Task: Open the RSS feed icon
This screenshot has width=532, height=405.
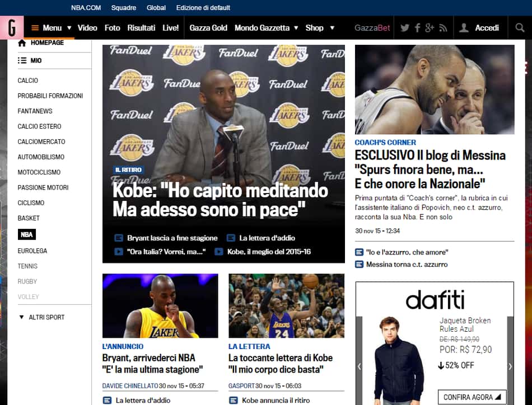Action: 443,28
